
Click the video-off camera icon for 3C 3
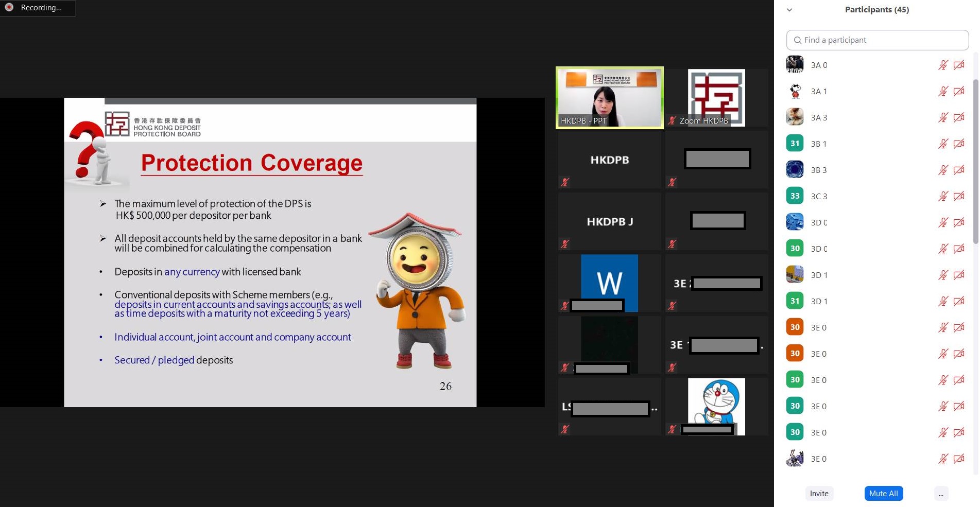tap(959, 196)
